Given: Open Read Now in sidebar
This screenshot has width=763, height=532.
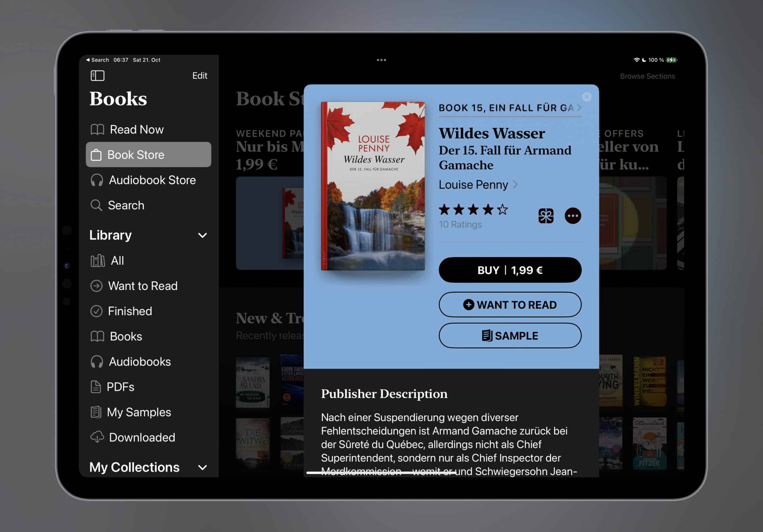Looking at the screenshot, I should (148, 130).
